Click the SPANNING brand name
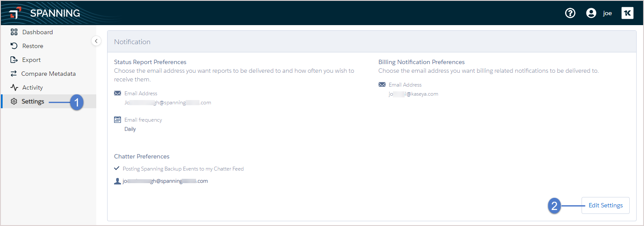Image resolution: width=644 pixels, height=226 pixels. (55, 13)
